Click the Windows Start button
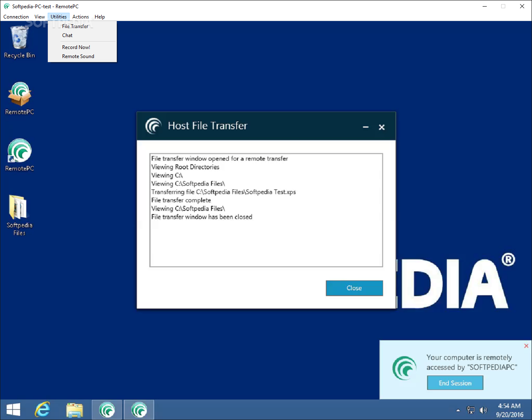This screenshot has width=532, height=420. (14, 410)
